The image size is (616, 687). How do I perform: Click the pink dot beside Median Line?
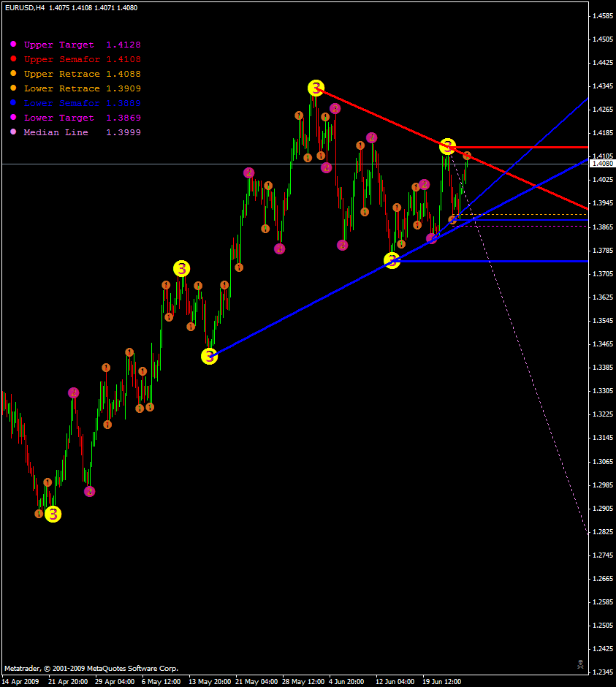coord(13,132)
